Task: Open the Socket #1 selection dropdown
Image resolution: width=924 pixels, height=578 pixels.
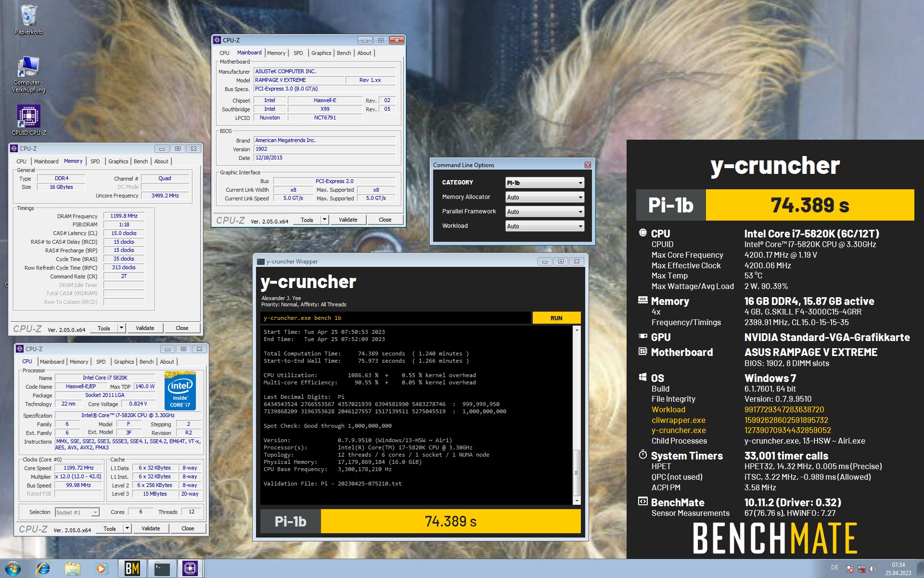Action: click(77, 512)
